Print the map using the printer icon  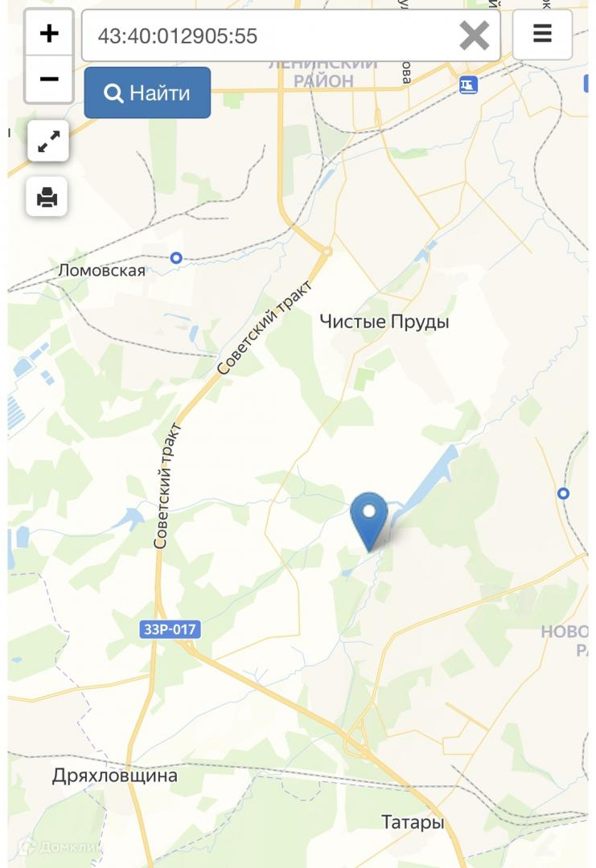pos(47,197)
